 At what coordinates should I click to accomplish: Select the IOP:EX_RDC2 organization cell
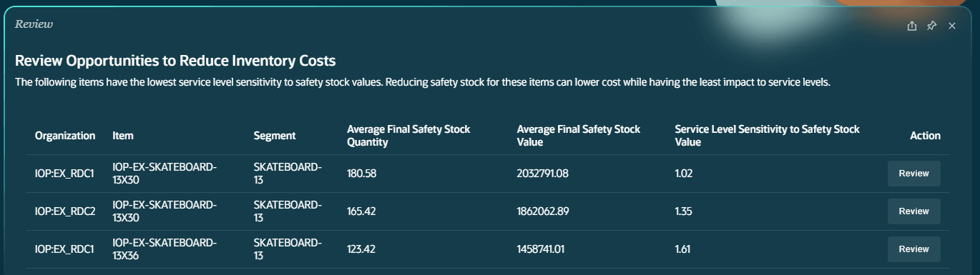[65, 211]
